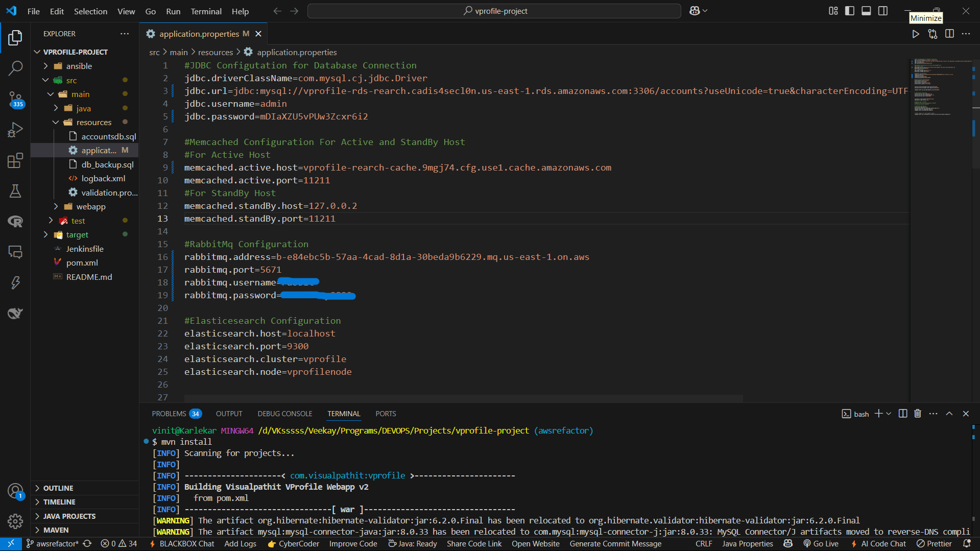Image resolution: width=980 pixels, height=551 pixels.
Task: Open the Extensions view
Action: coord(15,161)
